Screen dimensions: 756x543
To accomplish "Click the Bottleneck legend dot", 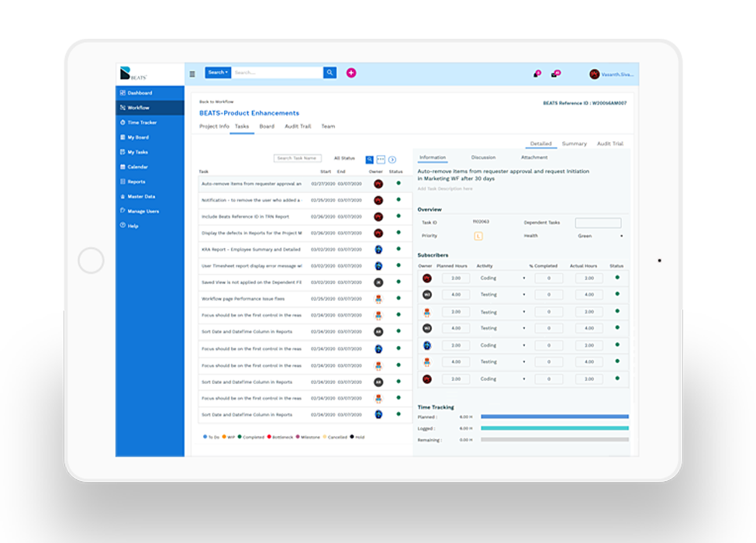I will (x=269, y=437).
